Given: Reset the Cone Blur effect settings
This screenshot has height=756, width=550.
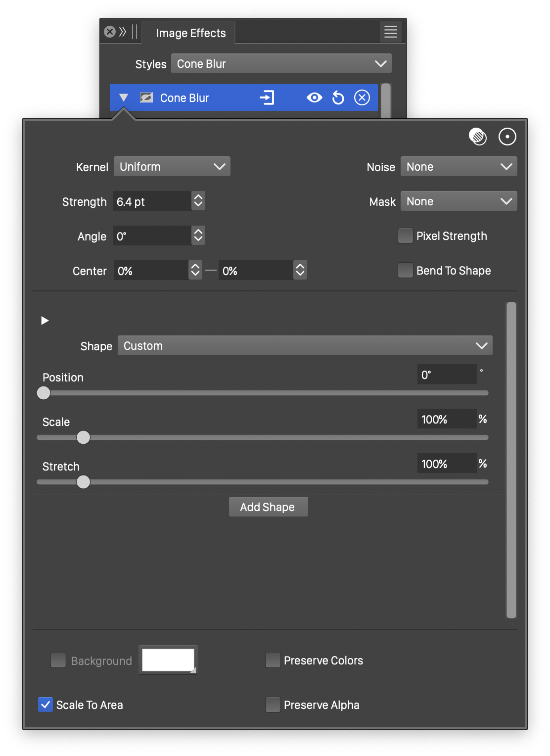Looking at the screenshot, I should [x=338, y=97].
